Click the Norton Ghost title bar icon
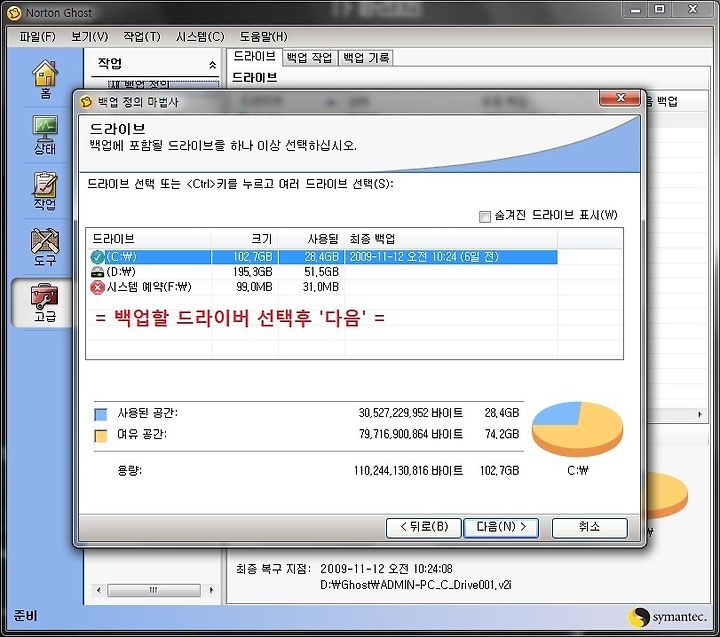Image resolution: width=720 pixels, height=637 pixels. 14,12
